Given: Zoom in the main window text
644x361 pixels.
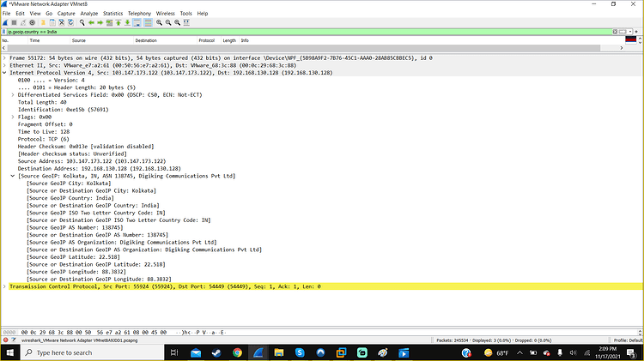Looking at the screenshot, I should coord(159,22).
